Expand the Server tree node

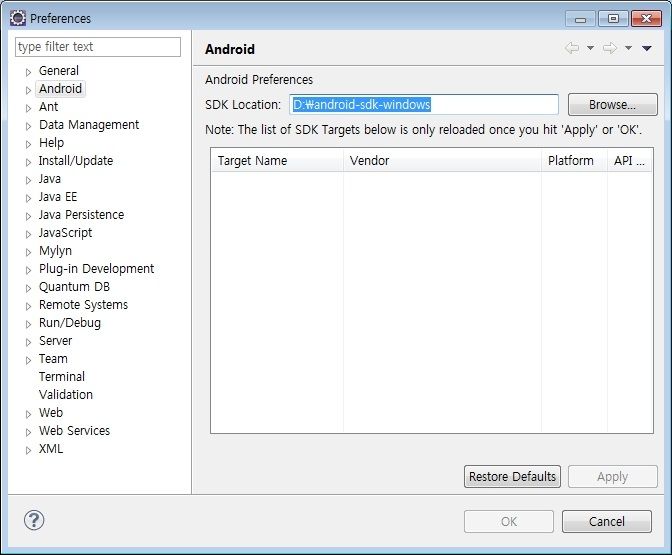tap(28, 342)
